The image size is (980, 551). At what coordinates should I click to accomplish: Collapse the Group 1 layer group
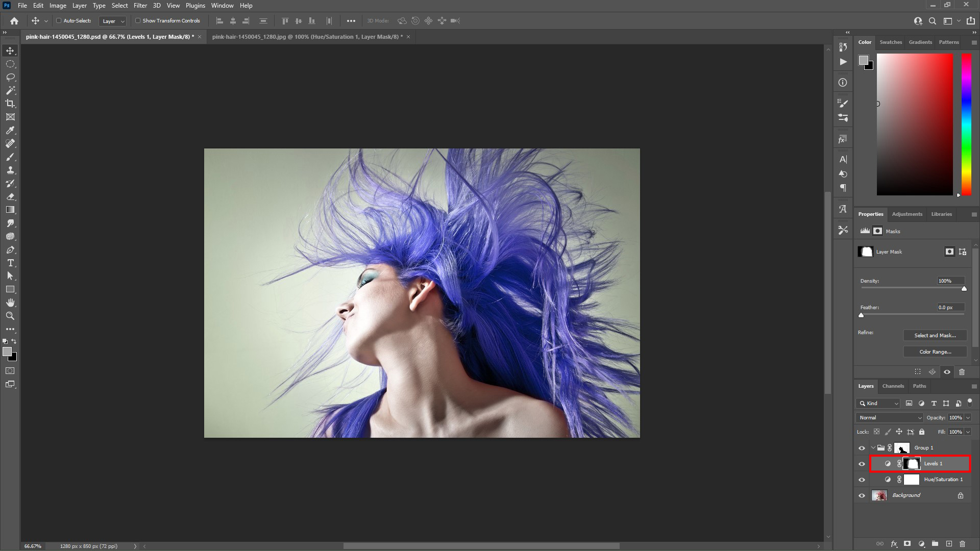[873, 448]
